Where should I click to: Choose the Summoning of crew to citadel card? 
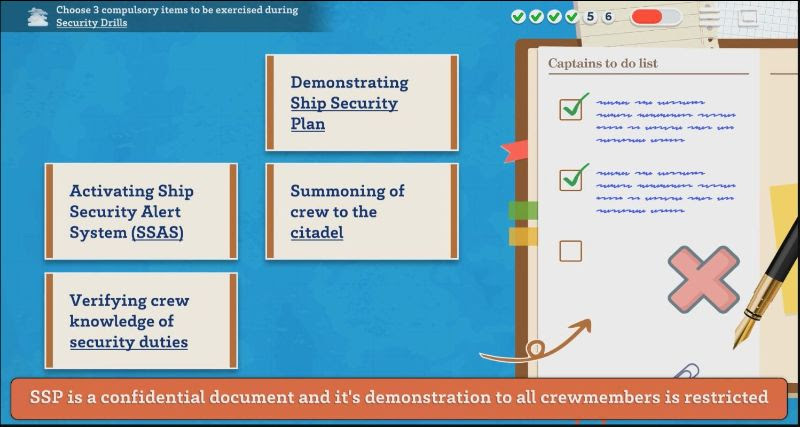(361, 211)
